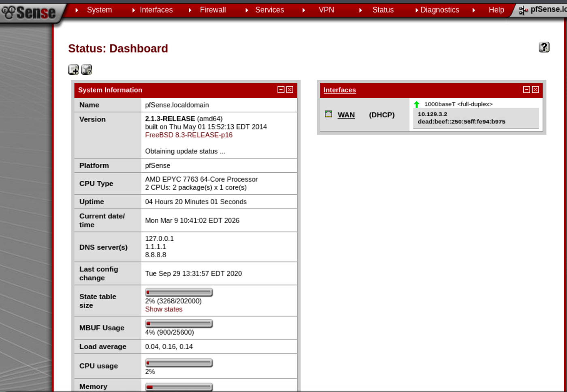
Task: Click the WAN interface status icon
Action: coord(328,114)
